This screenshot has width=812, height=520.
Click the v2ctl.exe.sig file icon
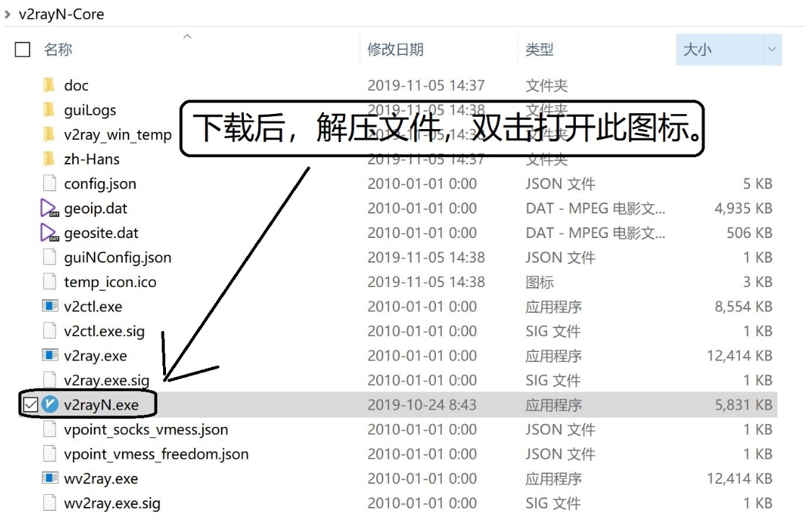[49, 330]
